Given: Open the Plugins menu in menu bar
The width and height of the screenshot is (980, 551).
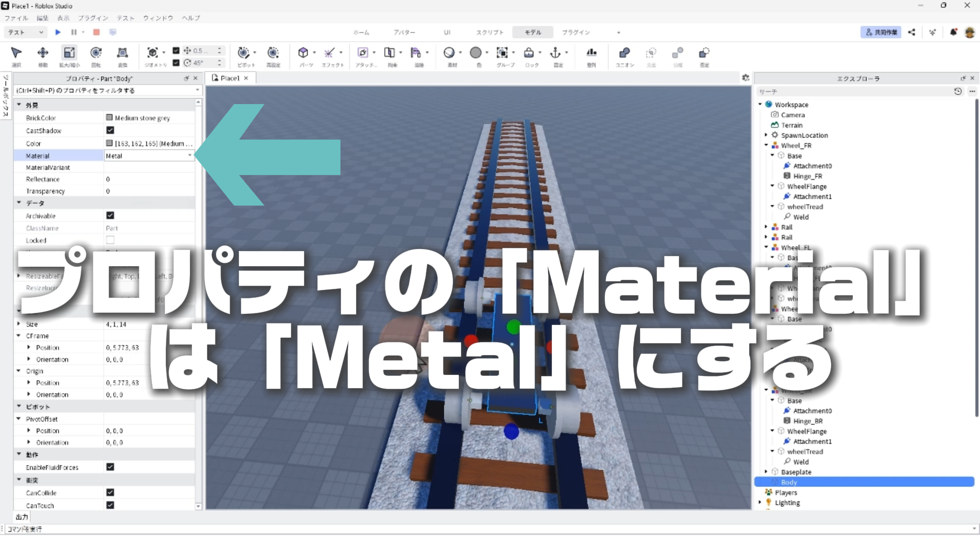Looking at the screenshot, I should tap(93, 18).
